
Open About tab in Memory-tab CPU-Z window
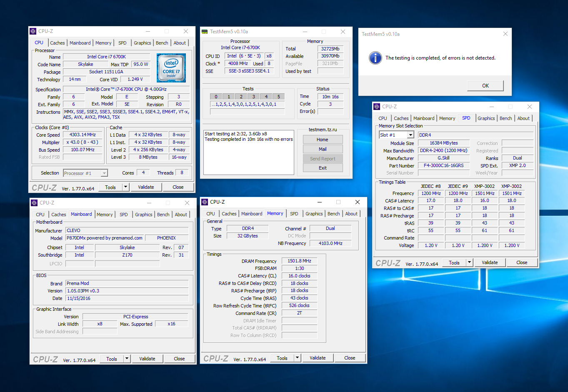coord(351,214)
